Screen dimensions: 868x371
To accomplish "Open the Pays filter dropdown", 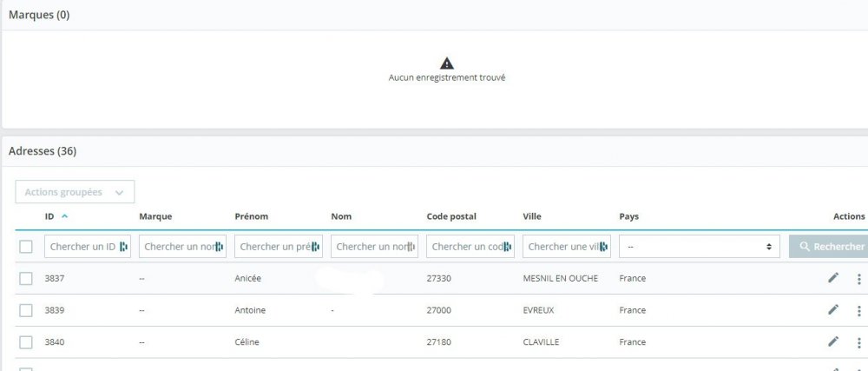I will (x=699, y=247).
